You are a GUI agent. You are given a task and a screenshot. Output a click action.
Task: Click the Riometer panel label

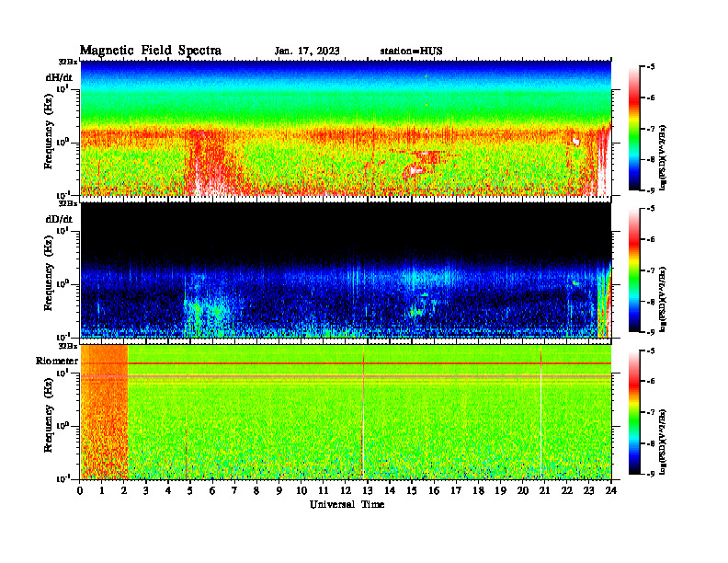(57, 361)
